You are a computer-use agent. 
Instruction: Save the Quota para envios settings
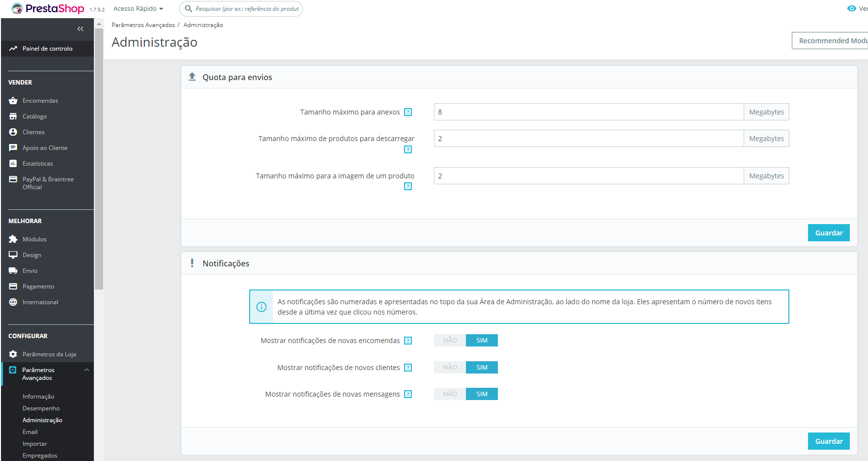(x=829, y=233)
